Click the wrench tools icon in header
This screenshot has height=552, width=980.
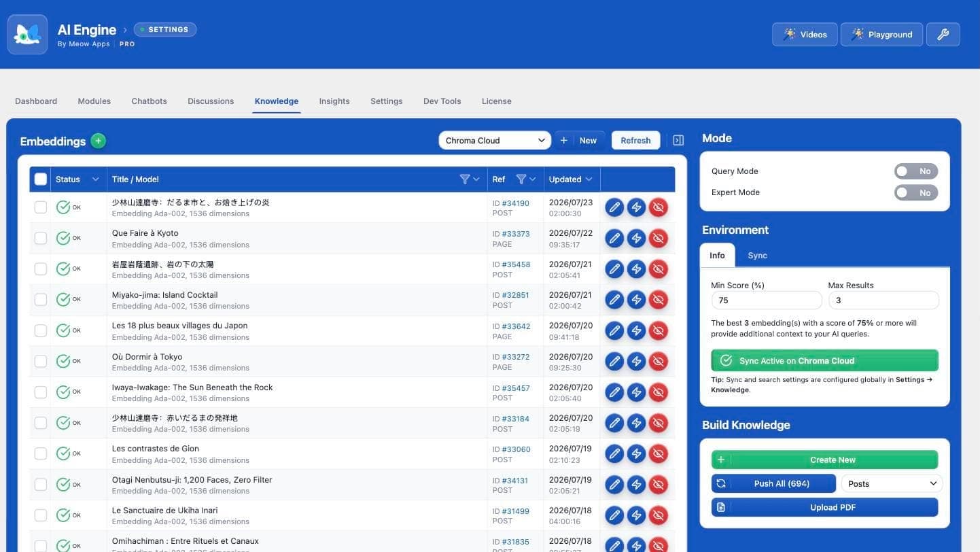coord(943,35)
